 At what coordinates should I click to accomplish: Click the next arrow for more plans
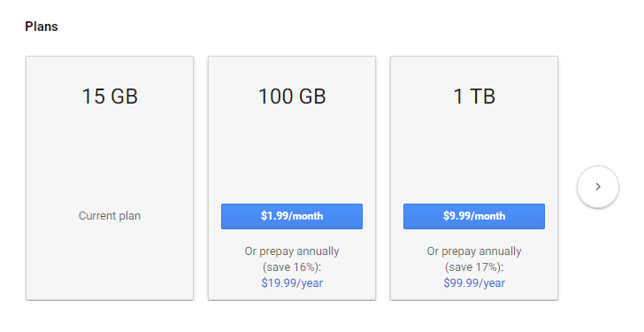[x=598, y=187]
